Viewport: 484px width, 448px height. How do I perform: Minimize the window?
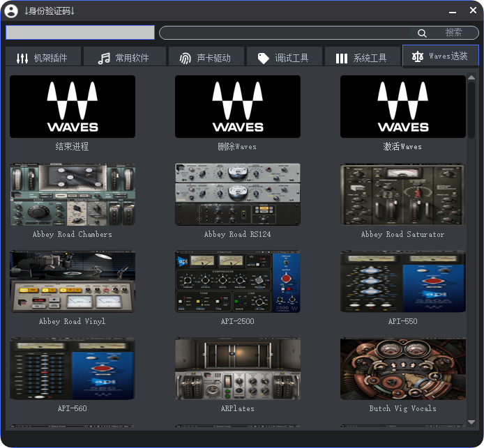[x=453, y=12]
